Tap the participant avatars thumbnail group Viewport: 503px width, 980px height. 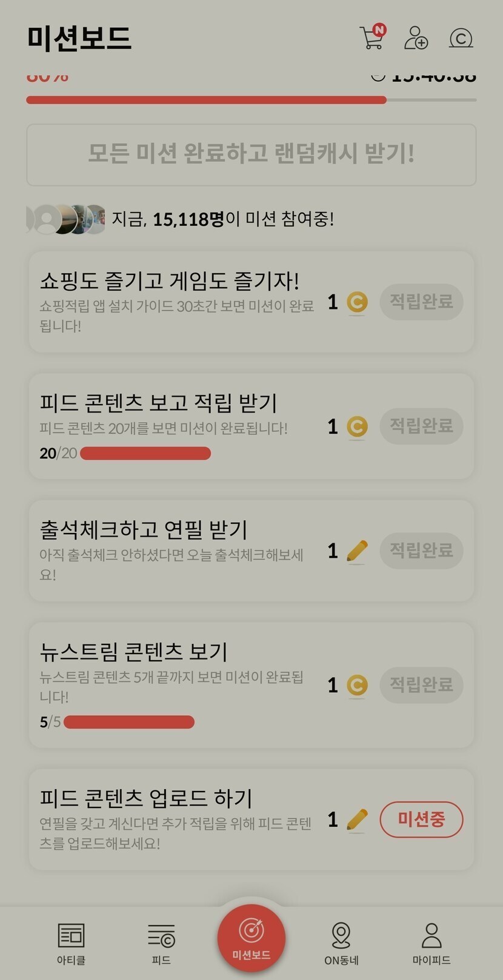(x=67, y=219)
